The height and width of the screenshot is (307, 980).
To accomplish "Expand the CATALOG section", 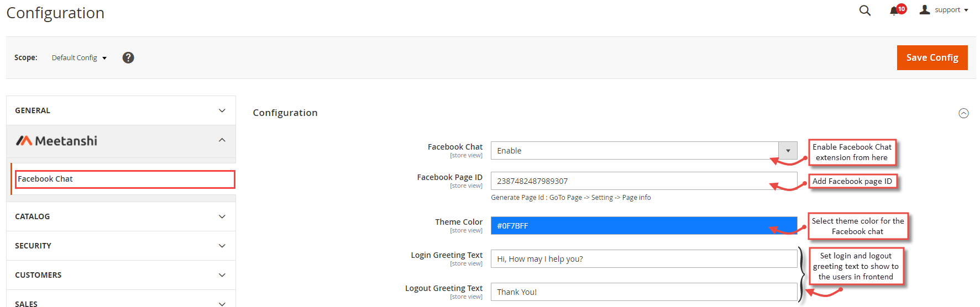I will pos(121,216).
